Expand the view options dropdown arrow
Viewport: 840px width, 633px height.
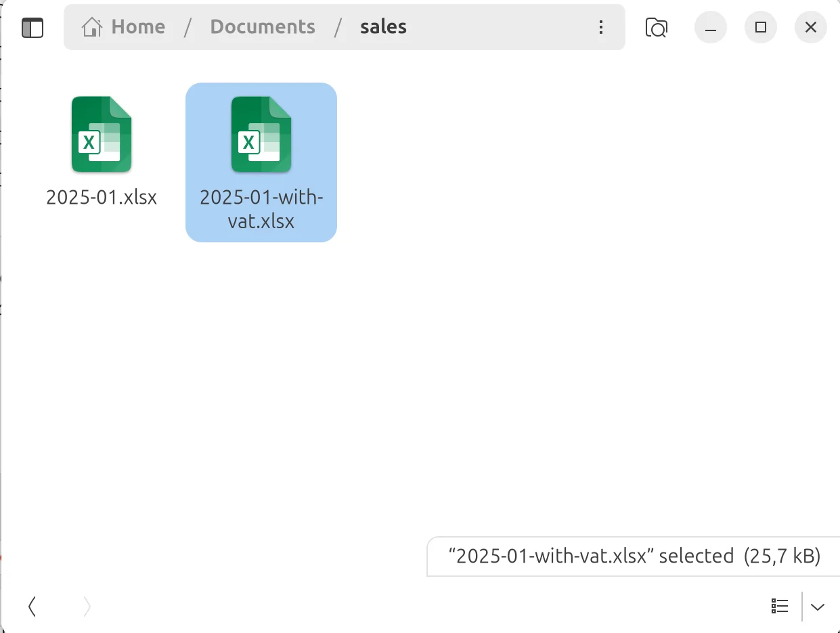[x=818, y=607]
